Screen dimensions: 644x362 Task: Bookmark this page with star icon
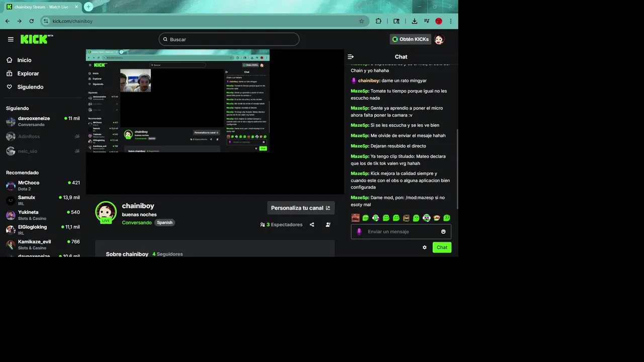point(361,21)
